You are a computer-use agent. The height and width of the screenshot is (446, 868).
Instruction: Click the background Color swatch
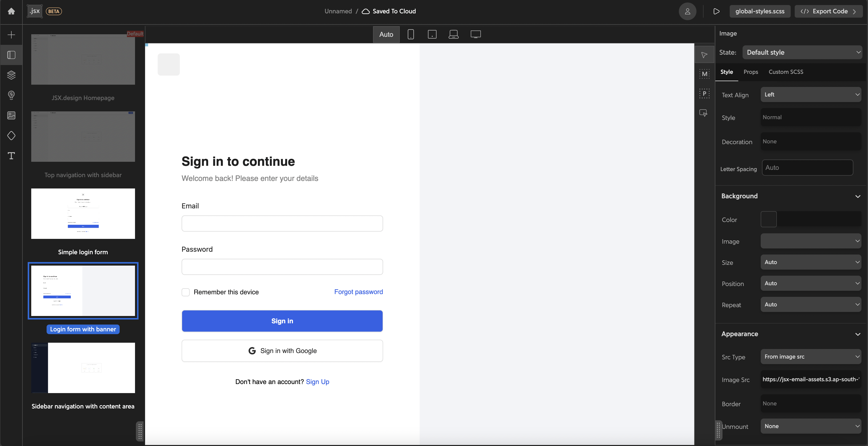[x=768, y=219]
